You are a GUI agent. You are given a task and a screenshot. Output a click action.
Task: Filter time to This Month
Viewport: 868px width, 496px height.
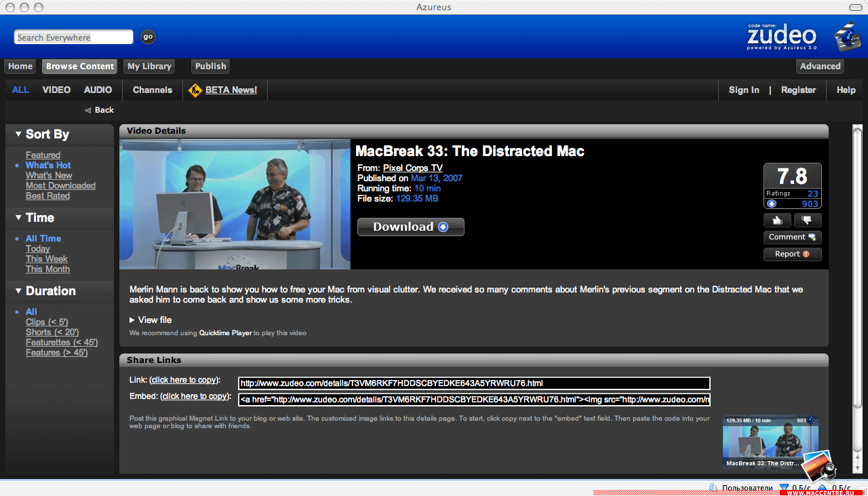pyautogui.click(x=47, y=269)
